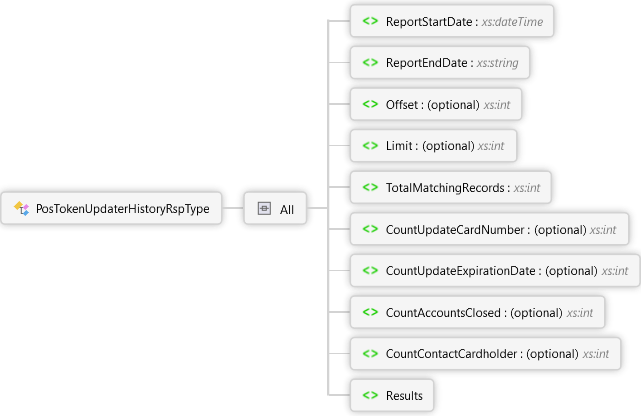Viewport: 641px width, 416px height.
Task: Select the Results element label
Action: point(404,396)
